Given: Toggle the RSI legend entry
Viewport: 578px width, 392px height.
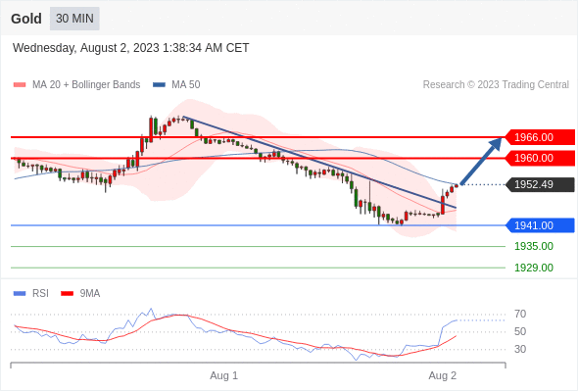Looking at the screenshot, I should (x=31, y=294).
